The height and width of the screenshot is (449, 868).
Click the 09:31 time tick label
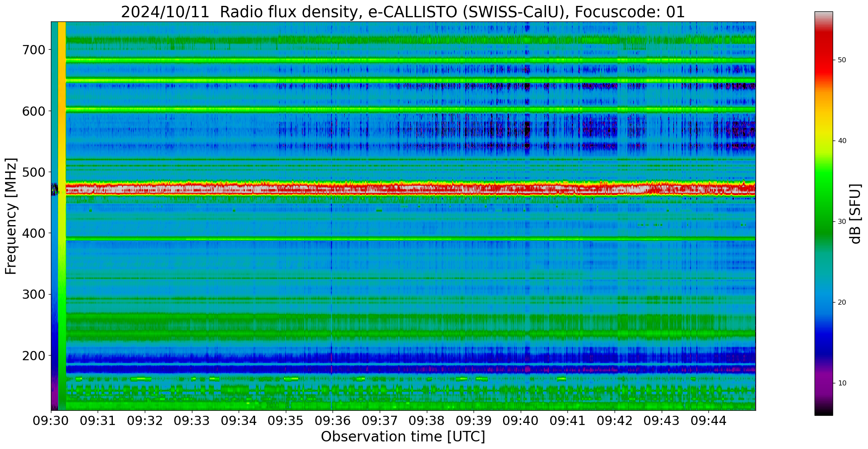pyautogui.click(x=98, y=420)
